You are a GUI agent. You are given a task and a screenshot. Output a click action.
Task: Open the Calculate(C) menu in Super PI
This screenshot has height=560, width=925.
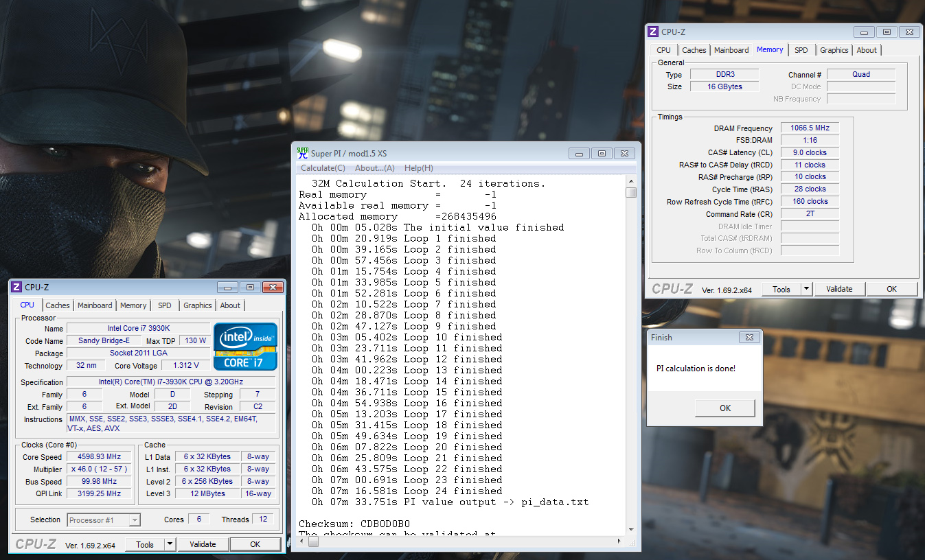323,168
